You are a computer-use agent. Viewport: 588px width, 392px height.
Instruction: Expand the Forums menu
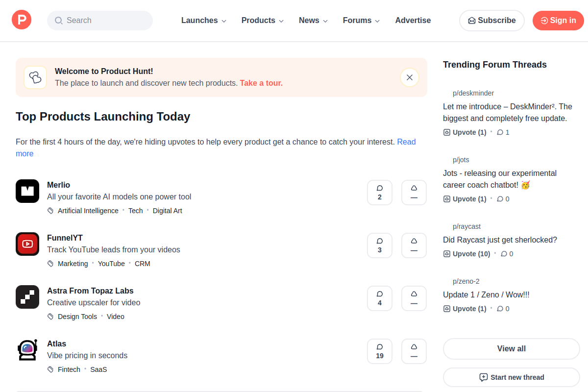coord(361,21)
